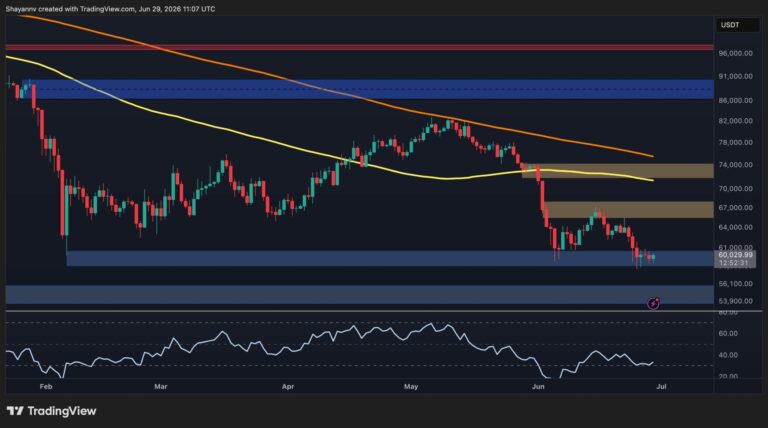Screen dimensions: 768x428
Task: Click the May date axis label
Action: pos(411,386)
